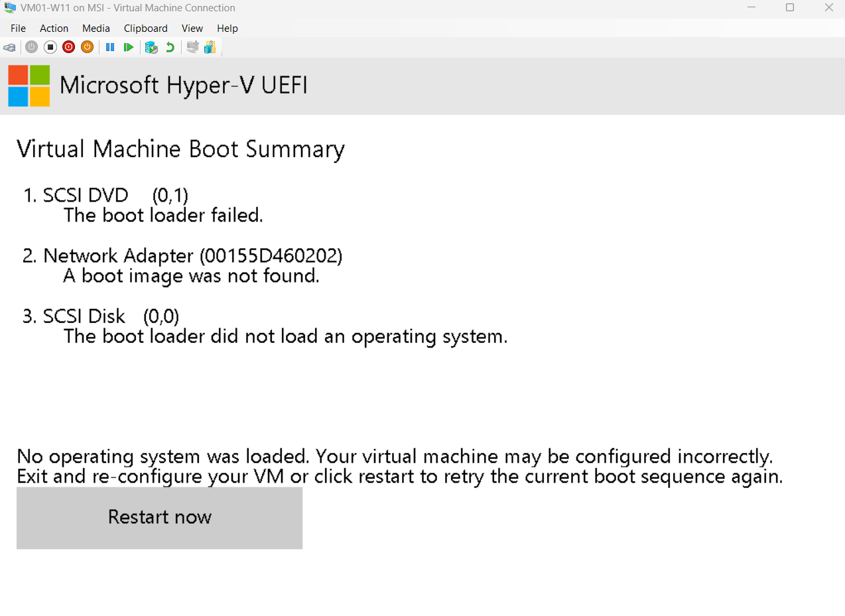The width and height of the screenshot is (845, 616).
Task: Shut down the VM using red power icon
Action: (68, 47)
